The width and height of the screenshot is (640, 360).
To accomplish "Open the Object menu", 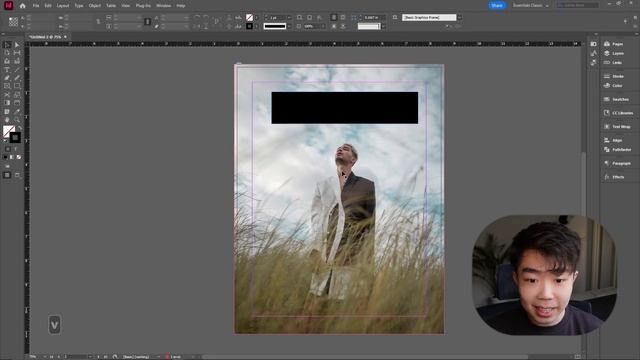I will (x=95, y=6).
